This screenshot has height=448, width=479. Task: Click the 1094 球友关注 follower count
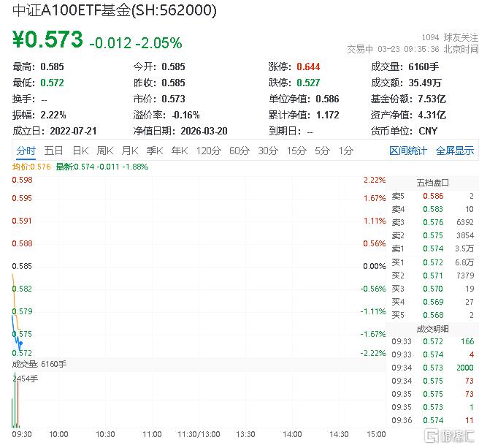[x=450, y=37]
